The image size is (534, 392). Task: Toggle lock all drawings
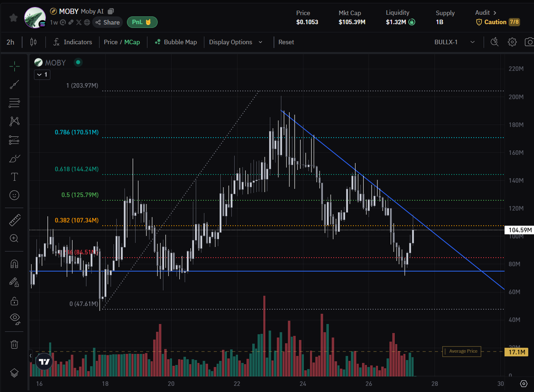click(x=14, y=301)
